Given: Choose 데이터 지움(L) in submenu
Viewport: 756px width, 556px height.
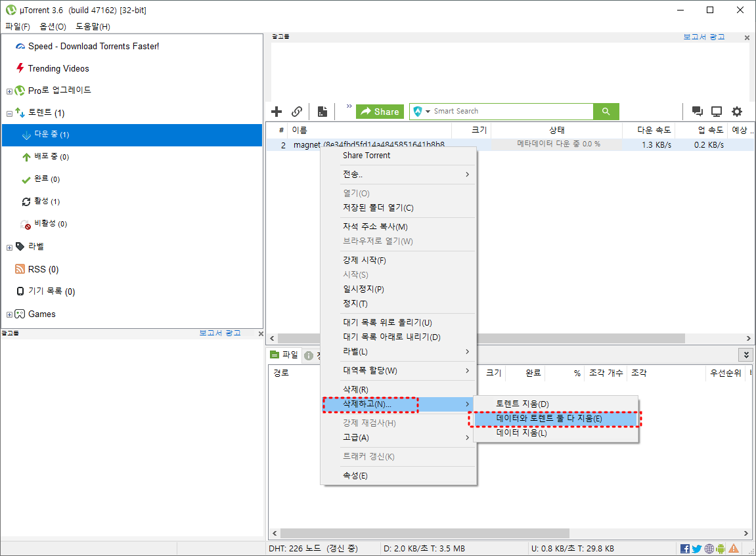Looking at the screenshot, I should [x=556, y=433].
